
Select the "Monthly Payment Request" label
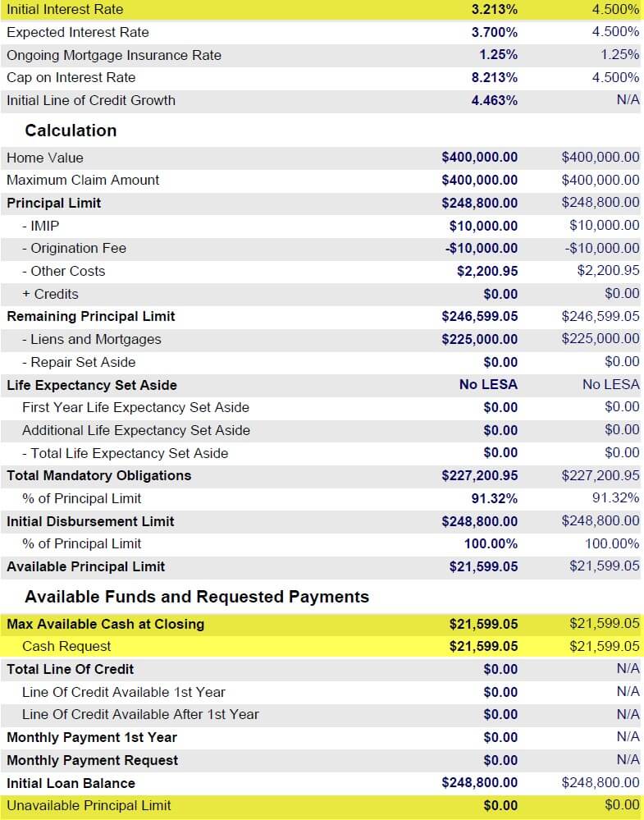click(x=92, y=760)
